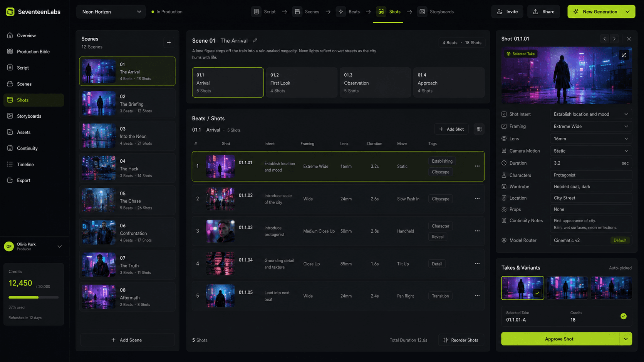Click the Add Shot button
The image size is (644, 362).
[x=451, y=129]
